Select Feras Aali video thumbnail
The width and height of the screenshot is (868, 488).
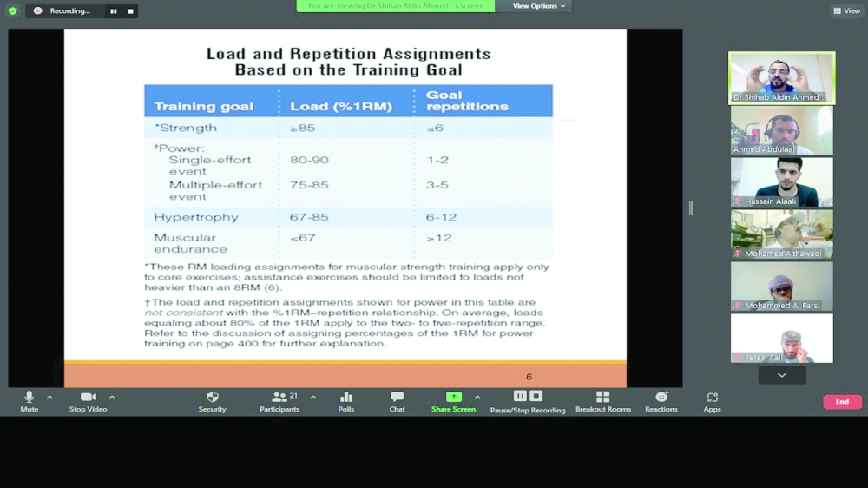(782, 339)
